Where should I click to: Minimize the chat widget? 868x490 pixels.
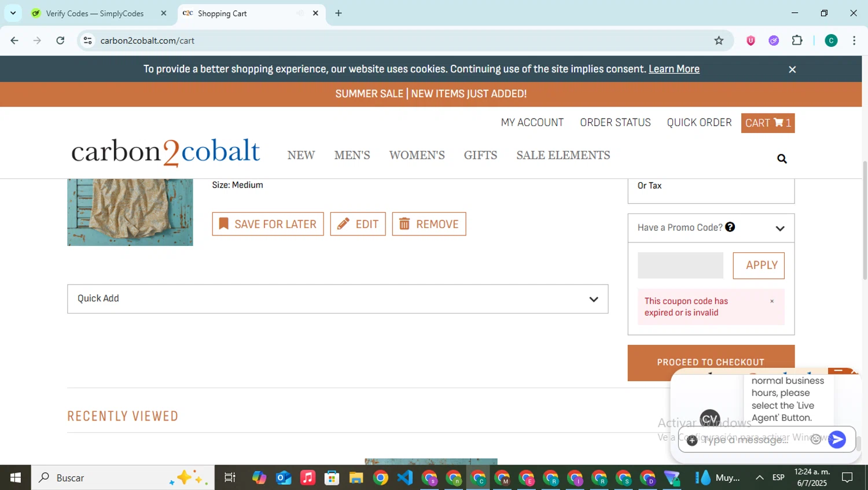[838, 371]
